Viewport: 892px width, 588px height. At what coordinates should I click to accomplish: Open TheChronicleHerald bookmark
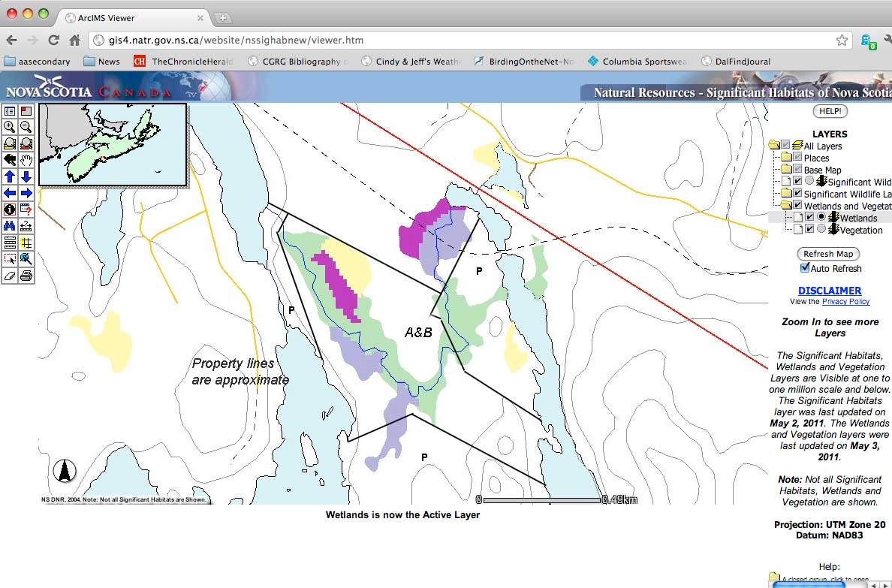[x=183, y=61]
